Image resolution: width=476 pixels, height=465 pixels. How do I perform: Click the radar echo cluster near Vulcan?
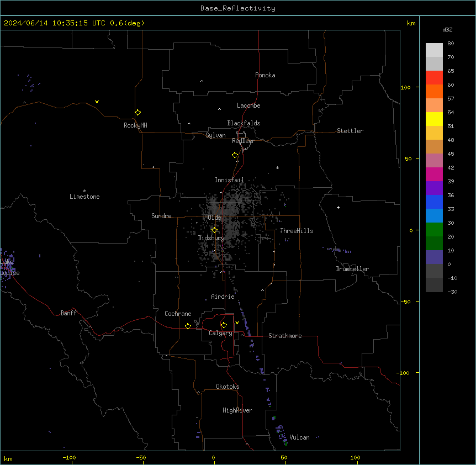pos(282,435)
